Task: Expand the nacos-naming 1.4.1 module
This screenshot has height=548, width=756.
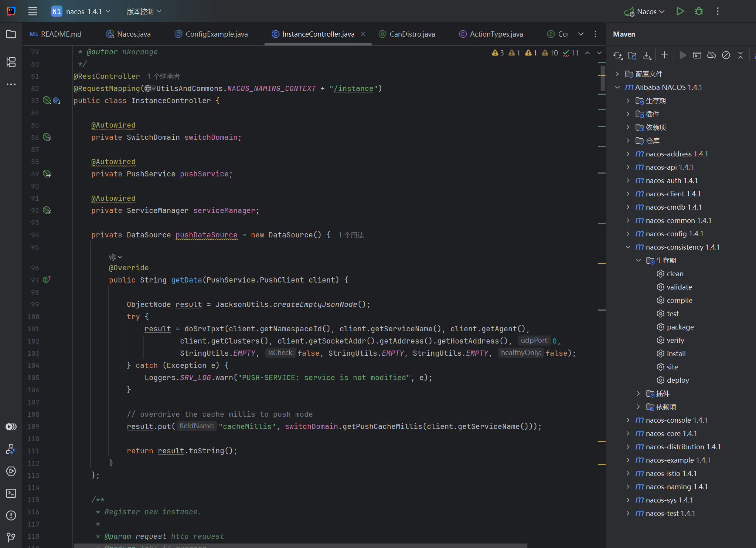Action: [628, 487]
